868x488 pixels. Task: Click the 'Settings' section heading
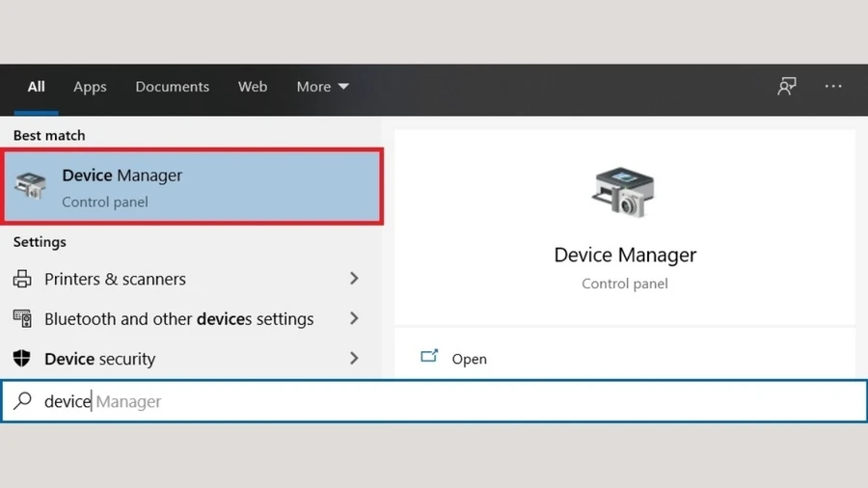coord(40,242)
